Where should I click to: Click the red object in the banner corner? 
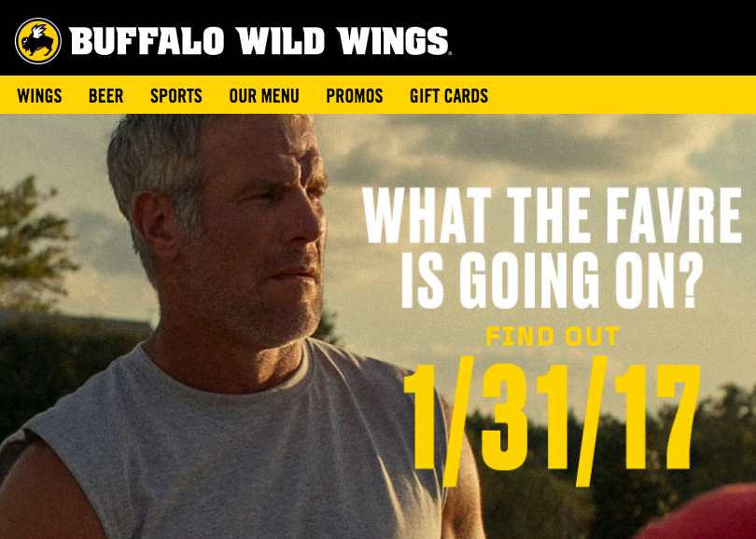(704, 516)
